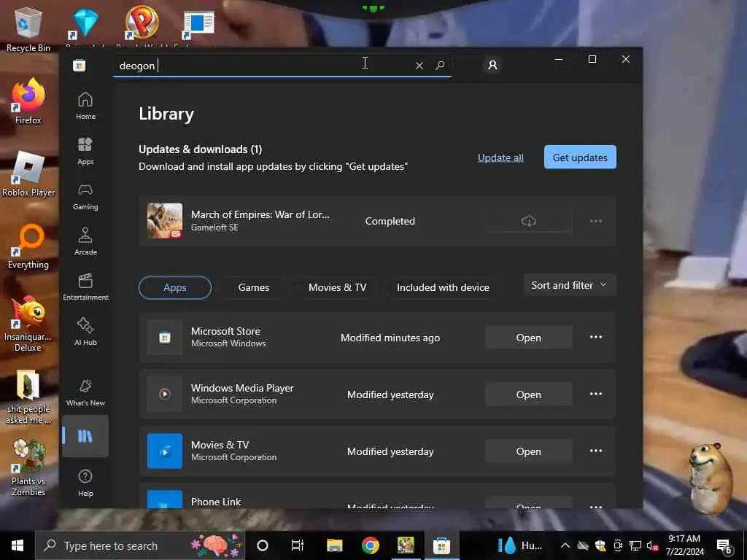747x560 pixels.
Task: Click Roblox Player desktop shortcut
Action: click(28, 174)
